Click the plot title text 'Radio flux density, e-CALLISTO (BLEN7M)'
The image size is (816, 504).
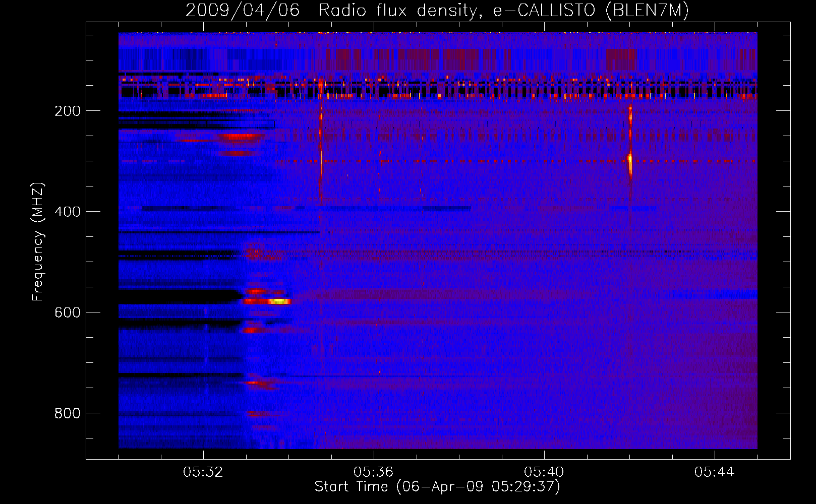point(503,11)
